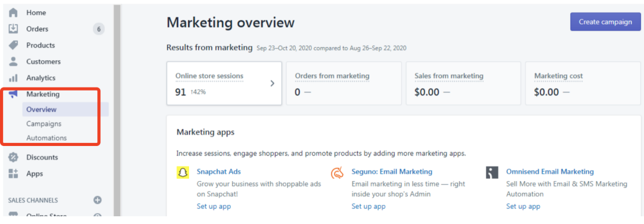644x224 pixels.
Task: Open the Omnisend Email Marketing link
Action: [550, 172]
